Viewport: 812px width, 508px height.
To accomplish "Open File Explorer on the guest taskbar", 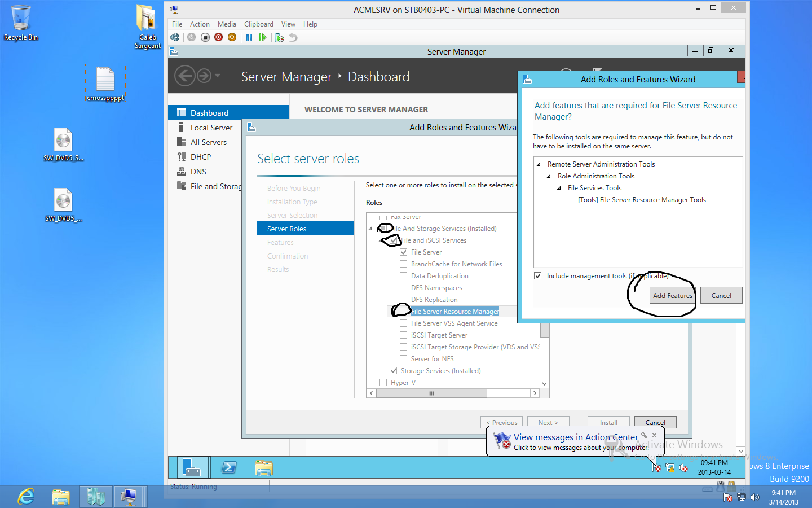I will click(263, 468).
